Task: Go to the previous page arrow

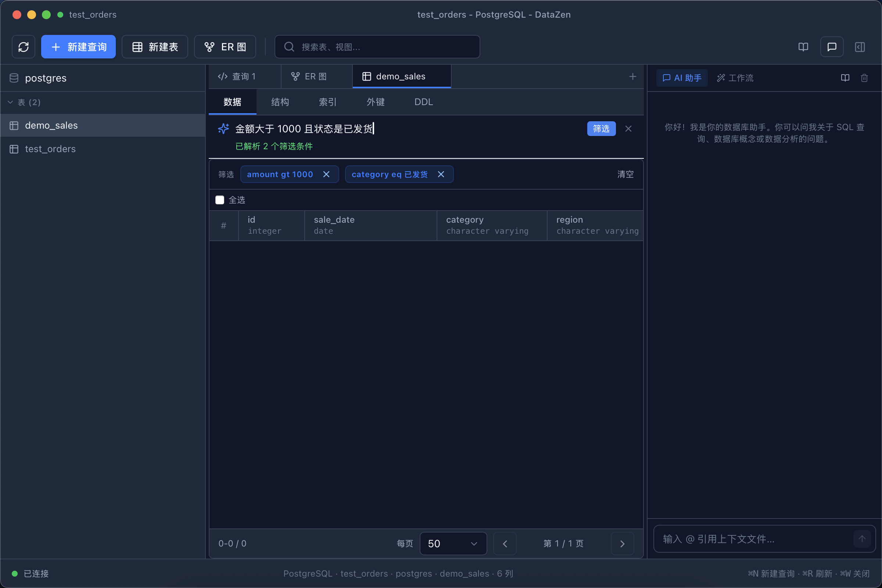Action: [505, 544]
